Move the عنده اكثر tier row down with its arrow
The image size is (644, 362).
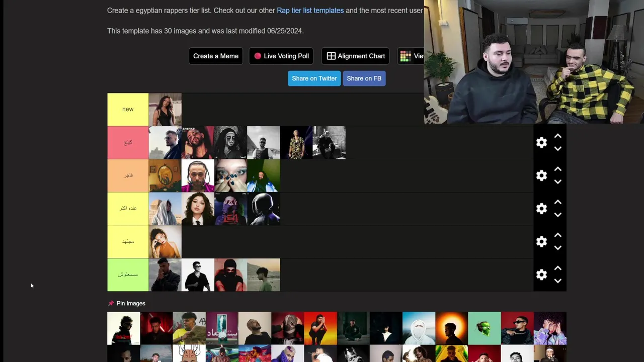(557, 215)
